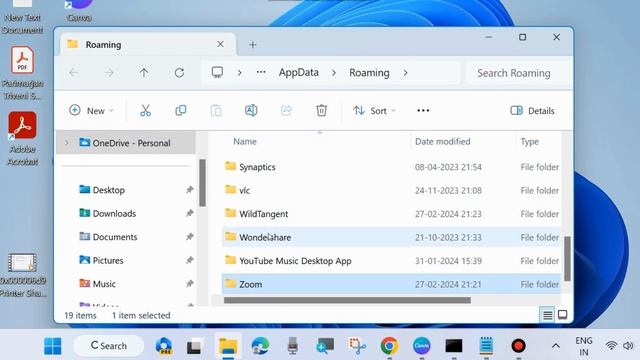Click the Delete trash can icon
The width and height of the screenshot is (640, 360).
click(322, 111)
